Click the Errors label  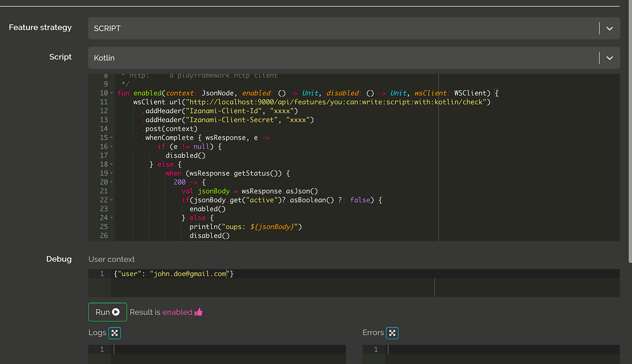click(x=373, y=333)
